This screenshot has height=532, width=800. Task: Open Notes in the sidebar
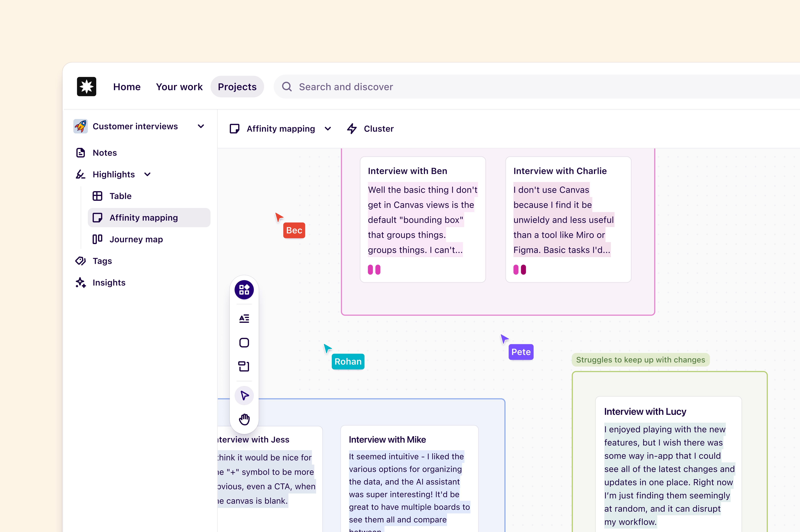pos(105,153)
